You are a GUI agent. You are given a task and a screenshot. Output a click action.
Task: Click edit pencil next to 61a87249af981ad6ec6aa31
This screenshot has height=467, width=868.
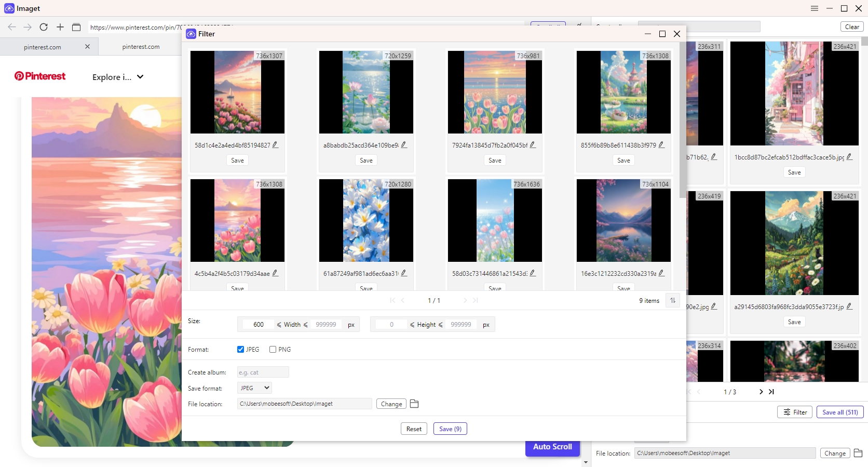tap(404, 273)
